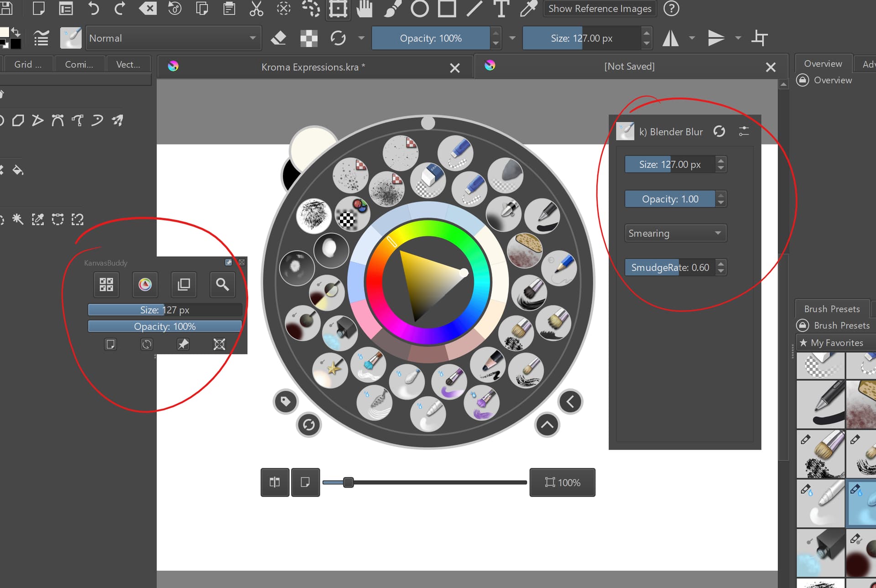Select the Text tool in toolbar
Viewport: 876px width, 588px height.
click(501, 9)
